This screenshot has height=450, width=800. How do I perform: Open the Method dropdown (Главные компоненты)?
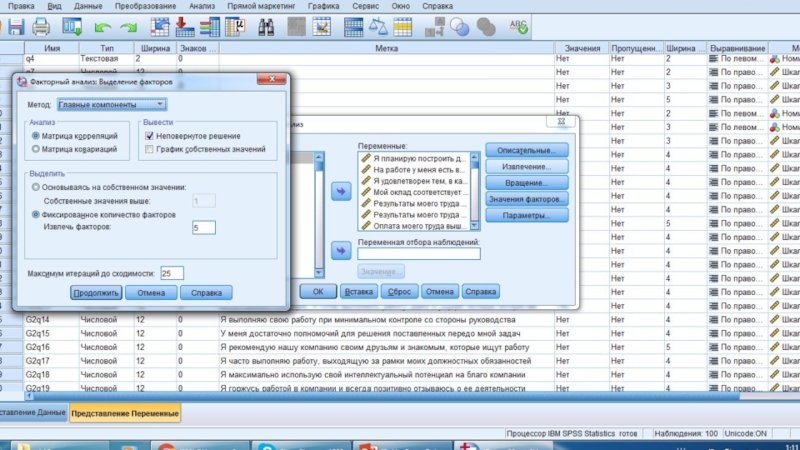(112, 103)
